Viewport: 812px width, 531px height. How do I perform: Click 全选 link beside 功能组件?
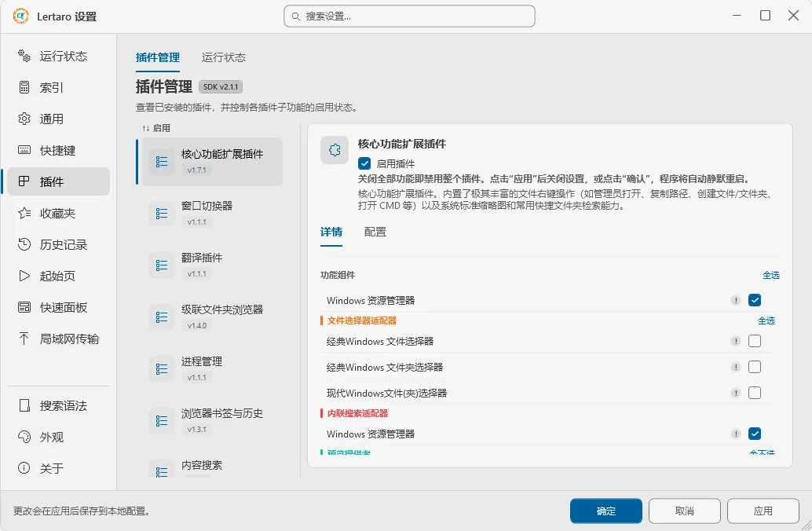771,275
